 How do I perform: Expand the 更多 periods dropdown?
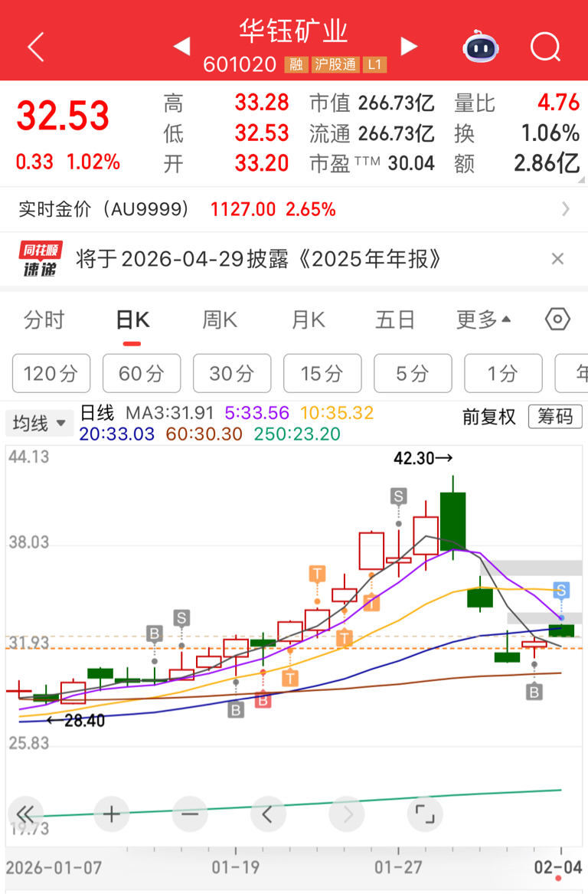click(483, 320)
